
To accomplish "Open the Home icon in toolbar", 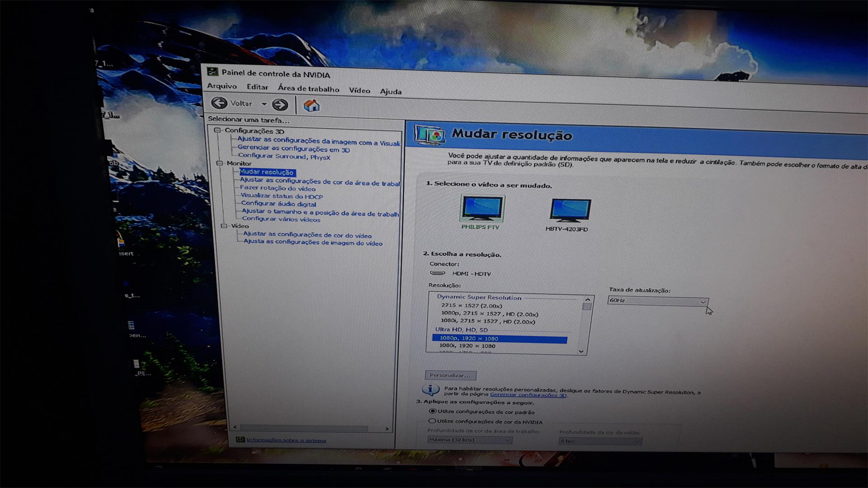I will [311, 106].
